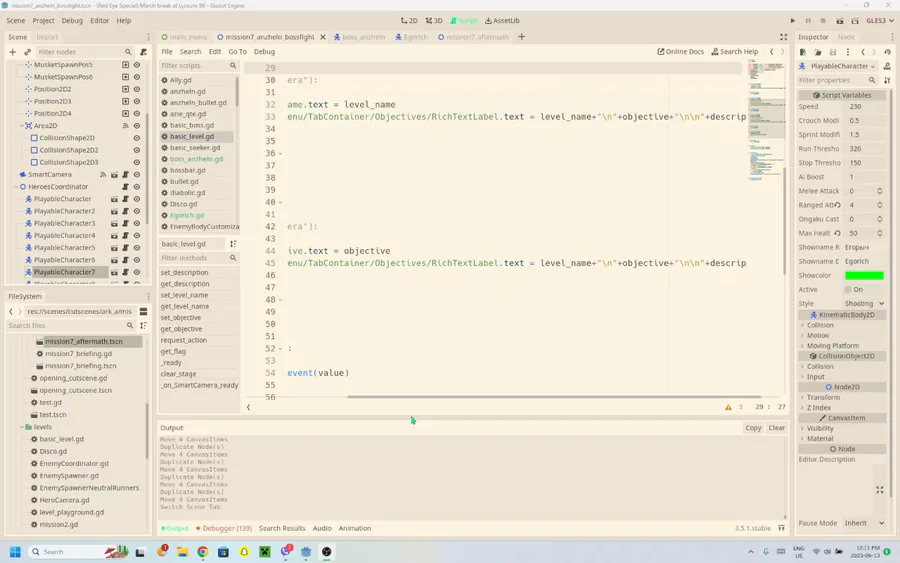This screenshot has width=900, height=563.
Task: Collapse the scripts panel arrow
Action: click(248, 407)
